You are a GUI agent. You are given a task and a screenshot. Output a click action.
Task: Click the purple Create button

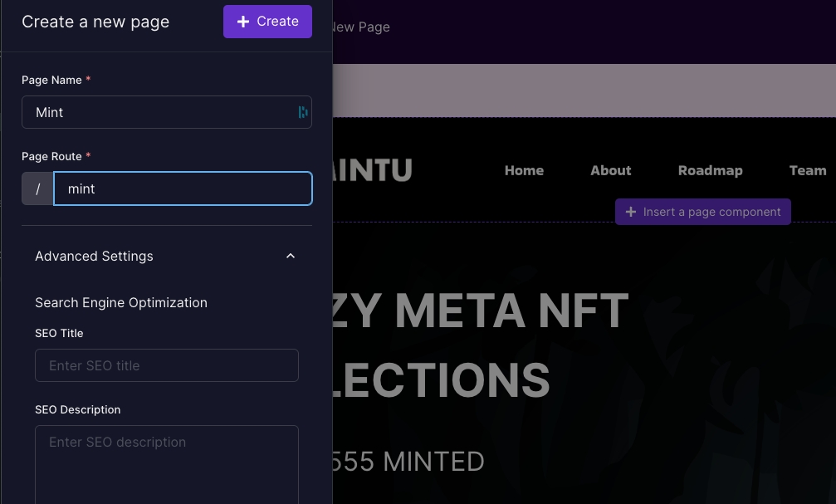coord(267,22)
